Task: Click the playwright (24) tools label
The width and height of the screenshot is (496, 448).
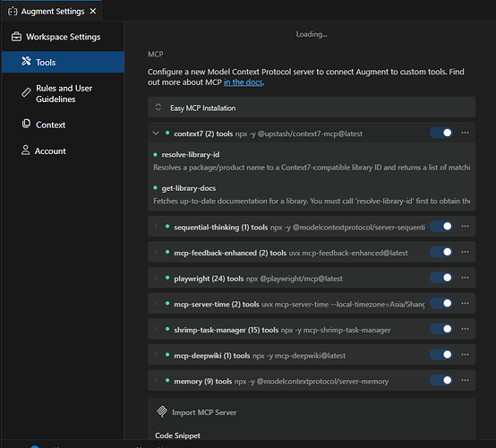Action: [209, 279]
